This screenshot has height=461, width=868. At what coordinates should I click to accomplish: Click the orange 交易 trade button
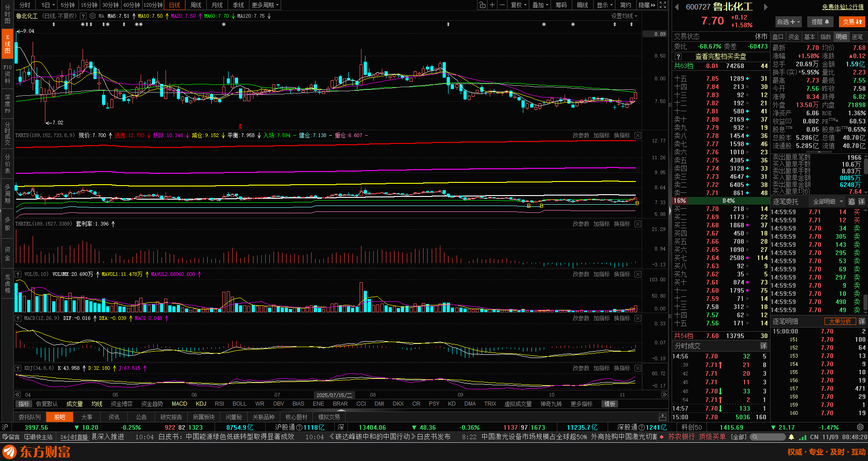(x=852, y=22)
